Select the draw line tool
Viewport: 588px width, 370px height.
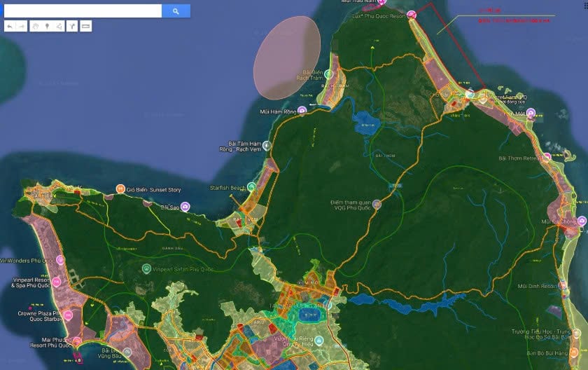tap(59, 27)
